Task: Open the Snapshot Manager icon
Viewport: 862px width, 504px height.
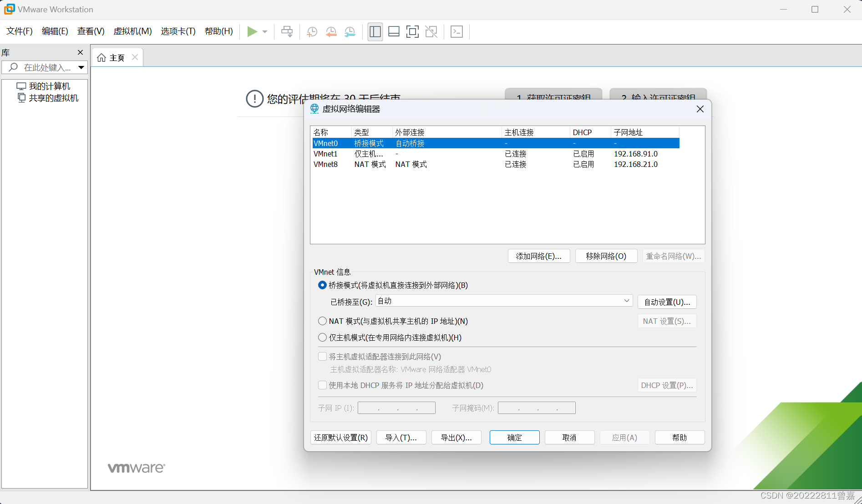Action: (x=350, y=31)
